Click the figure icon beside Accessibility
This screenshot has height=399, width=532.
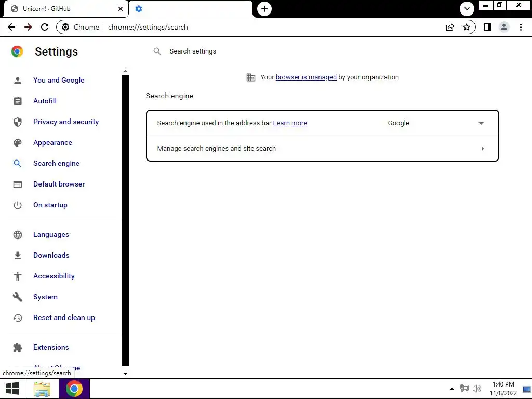pos(18,276)
